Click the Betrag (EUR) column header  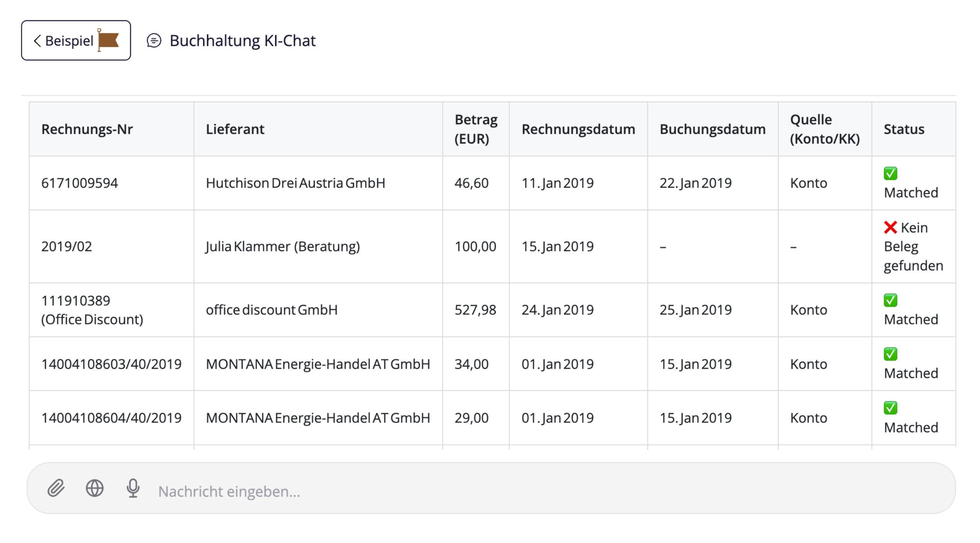475,129
